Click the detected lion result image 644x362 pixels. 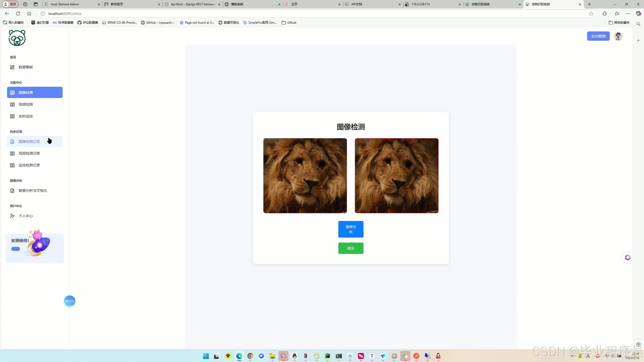click(x=396, y=176)
